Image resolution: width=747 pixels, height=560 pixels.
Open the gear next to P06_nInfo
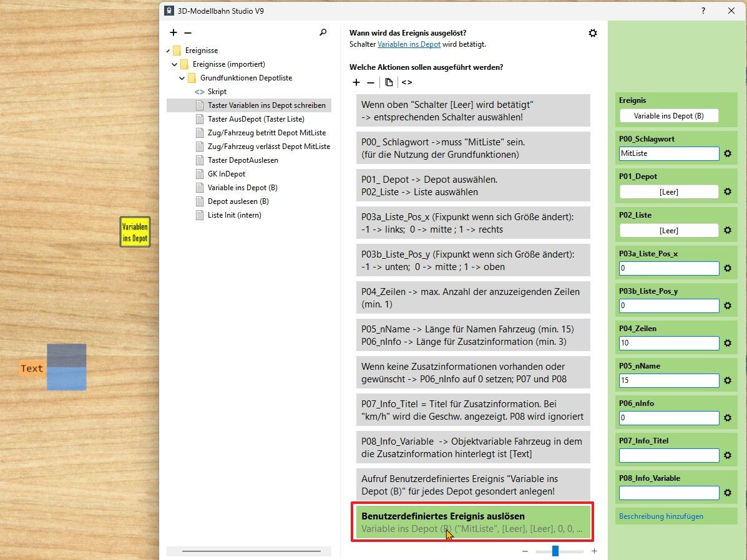pos(728,418)
